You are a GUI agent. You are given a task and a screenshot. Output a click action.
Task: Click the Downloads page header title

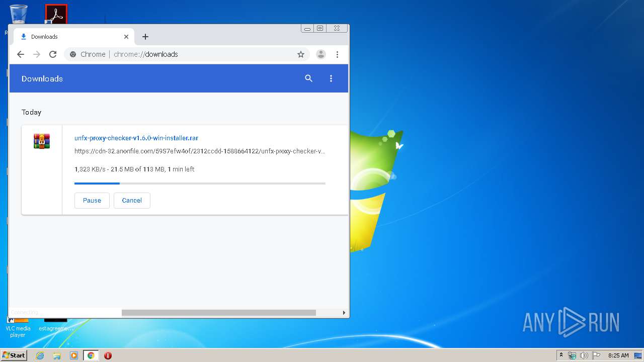click(42, 78)
